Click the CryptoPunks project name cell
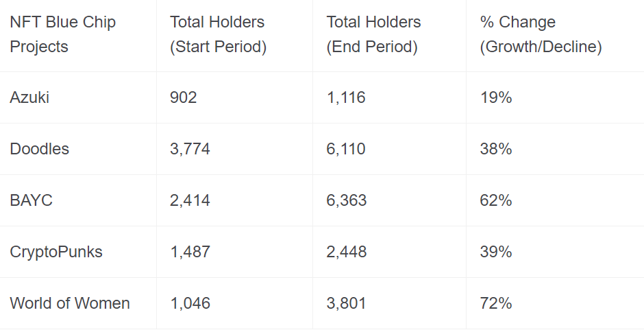Image resolution: width=644 pixels, height=330 pixels. tap(56, 252)
